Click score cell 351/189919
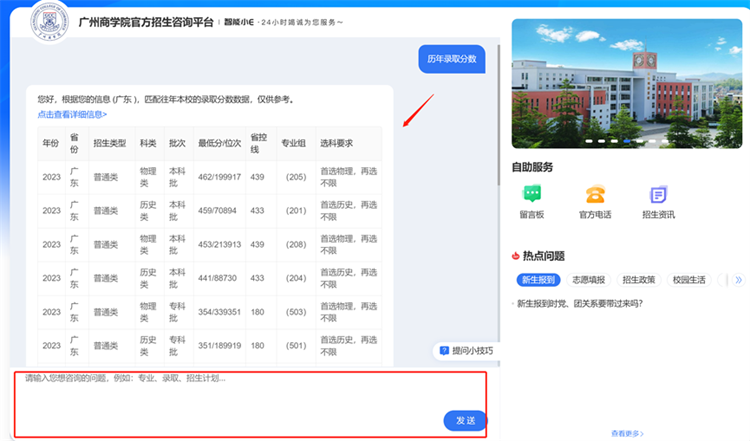Screen dimensions: 750x441 click(x=219, y=345)
